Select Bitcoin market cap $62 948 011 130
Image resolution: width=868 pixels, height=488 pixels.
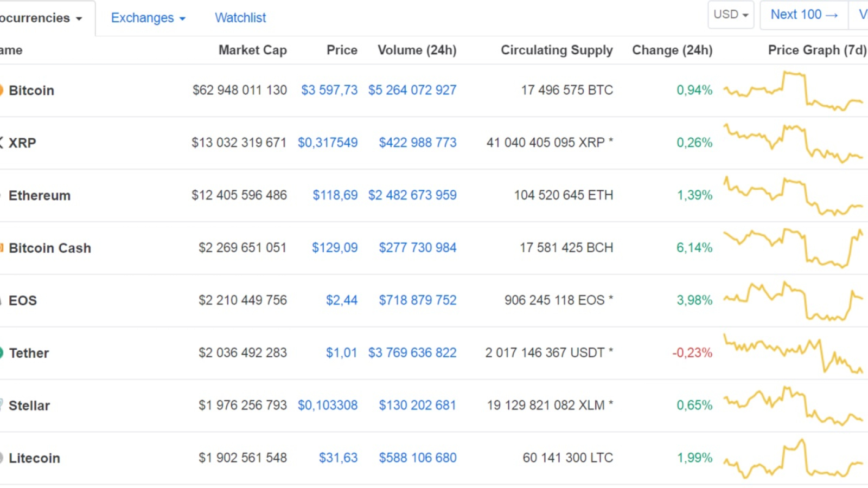240,90
